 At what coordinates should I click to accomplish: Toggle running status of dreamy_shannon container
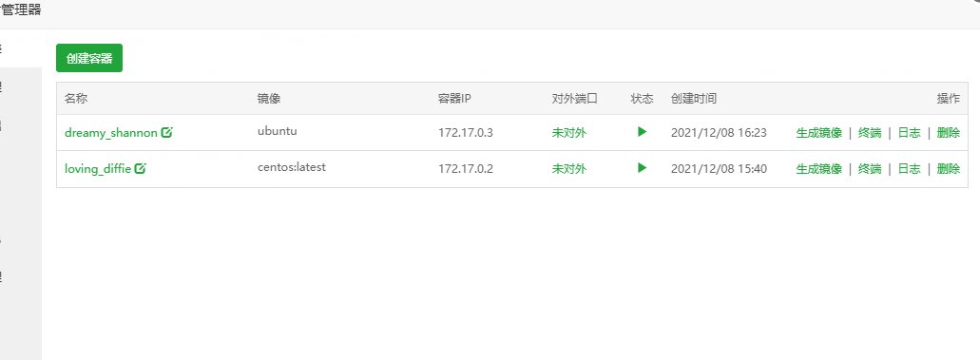pos(642,132)
